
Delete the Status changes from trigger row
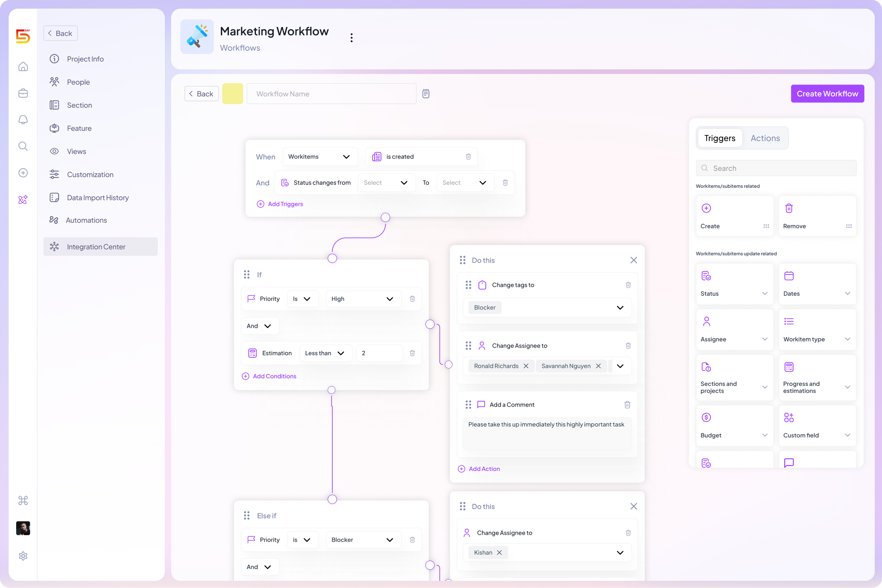pos(505,183)
